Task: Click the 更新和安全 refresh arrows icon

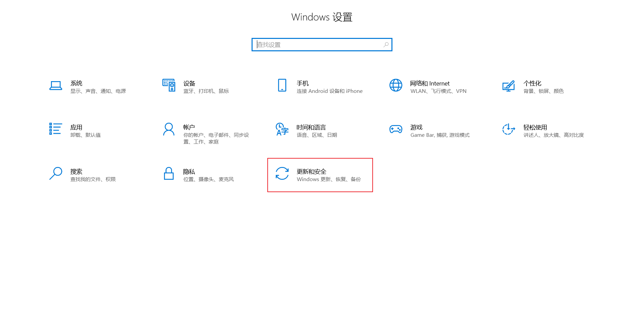Action: (x=282, y=173)
